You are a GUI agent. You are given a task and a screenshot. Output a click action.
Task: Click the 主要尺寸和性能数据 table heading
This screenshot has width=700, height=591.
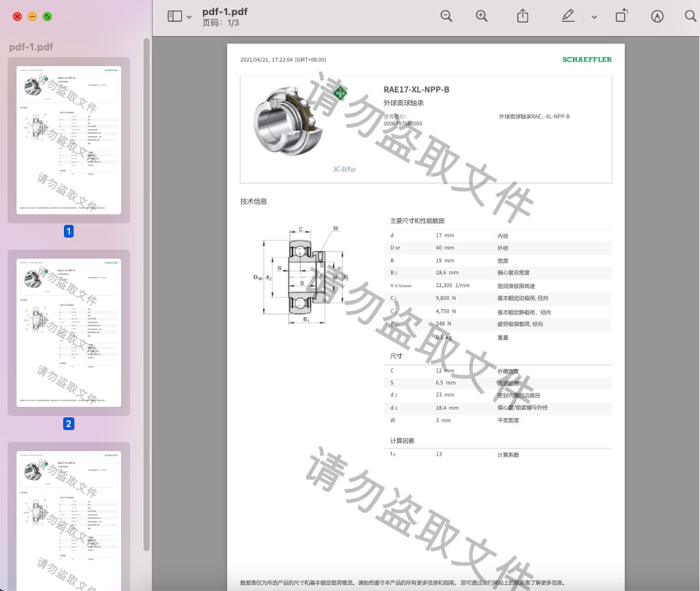click(417, 220)
